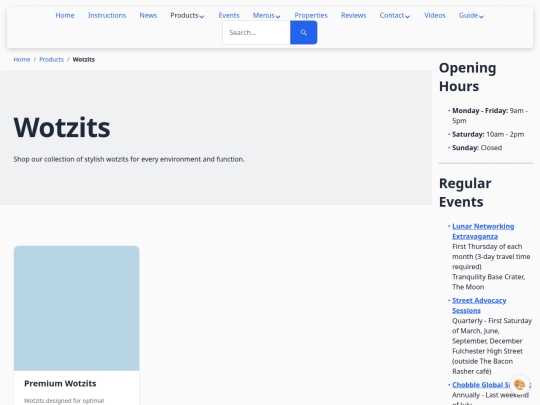Click 'Fulchester High Street' location text
This screenshot has width=540, height=405.
coord(487,351)
